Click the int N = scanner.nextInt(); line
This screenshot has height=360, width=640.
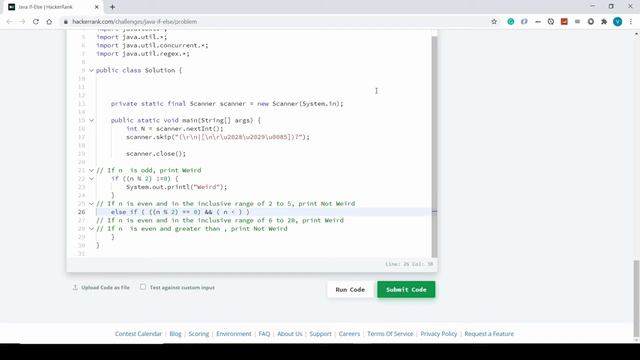[175, 129]
